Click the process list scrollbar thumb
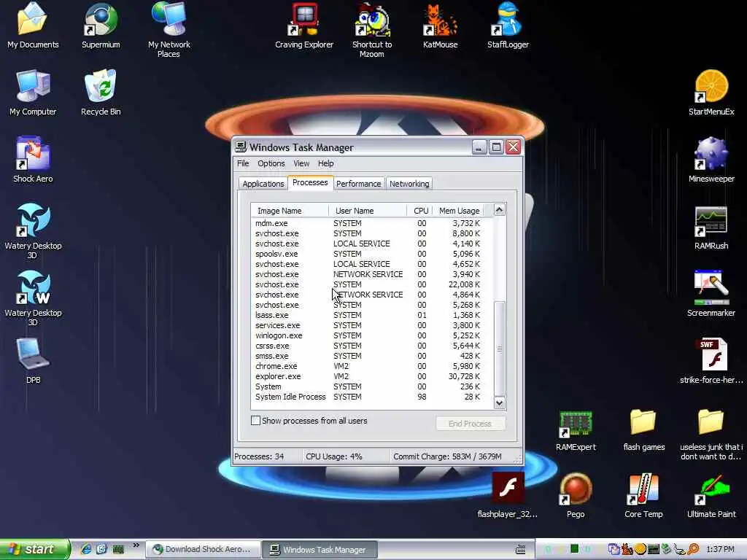 (x=499, y=349)
